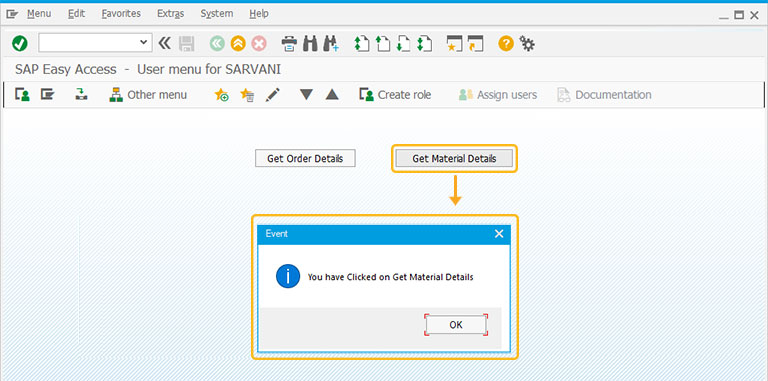This screenshot has width=768, height=381.
Task: Open Other menu
Action: pyautogui.click(x=148, y=95)
